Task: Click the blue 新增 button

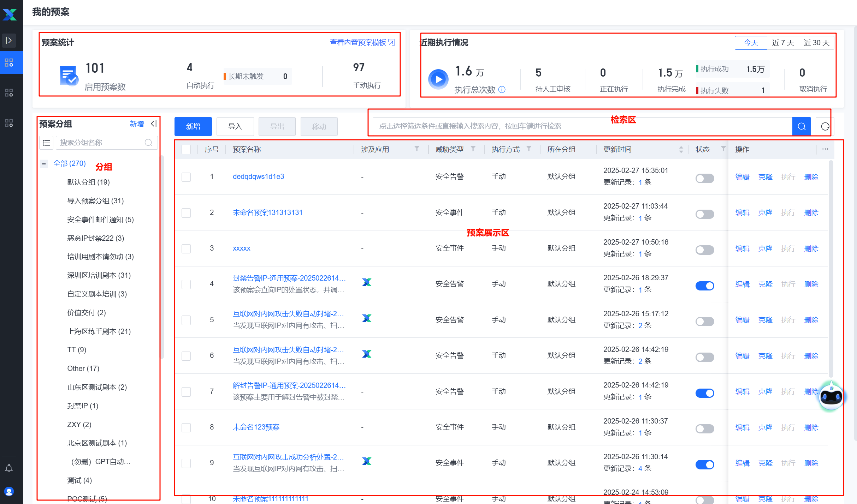Action: (x=193, y=126)
